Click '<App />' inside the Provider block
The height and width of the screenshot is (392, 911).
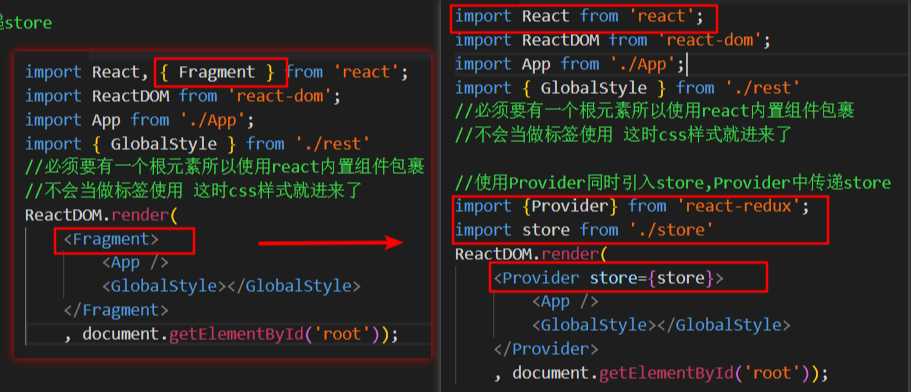point(565,301)
